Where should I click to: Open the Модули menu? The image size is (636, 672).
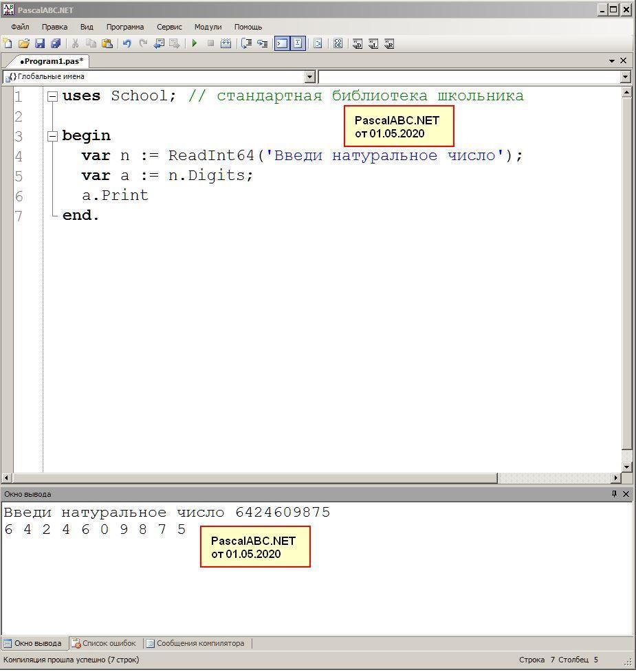pos(208,27)
